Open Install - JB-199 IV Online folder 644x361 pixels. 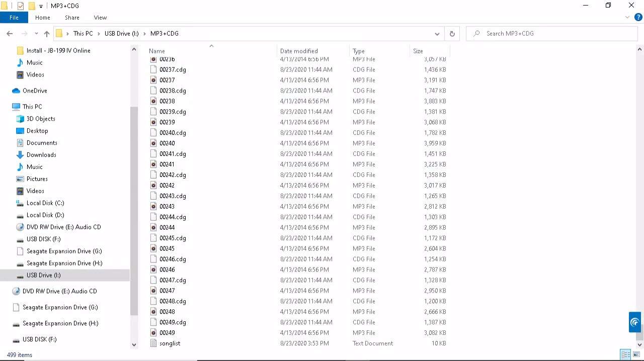click(x=58, y=51)
